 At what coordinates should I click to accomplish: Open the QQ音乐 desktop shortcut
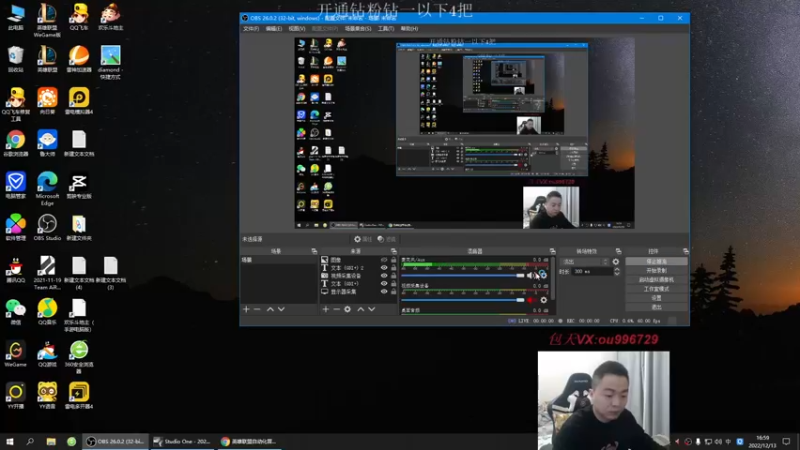pyautogui.click(x=47, y=311)
